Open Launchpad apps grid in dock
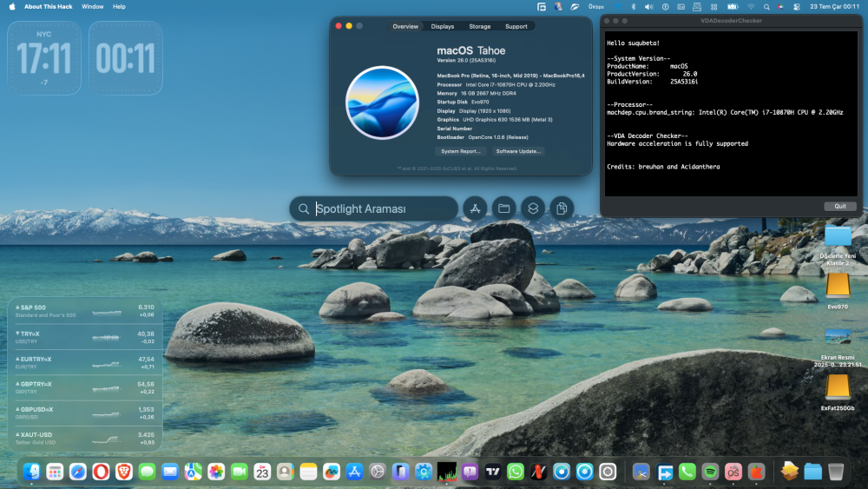This screenshot has width=868, height=489. pos(55,472)
